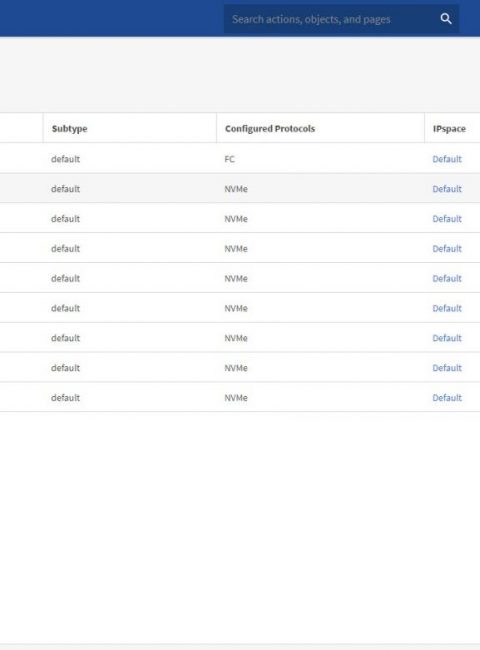Open Default IPspace link in the third NVMe row

[x=447, y=248]
